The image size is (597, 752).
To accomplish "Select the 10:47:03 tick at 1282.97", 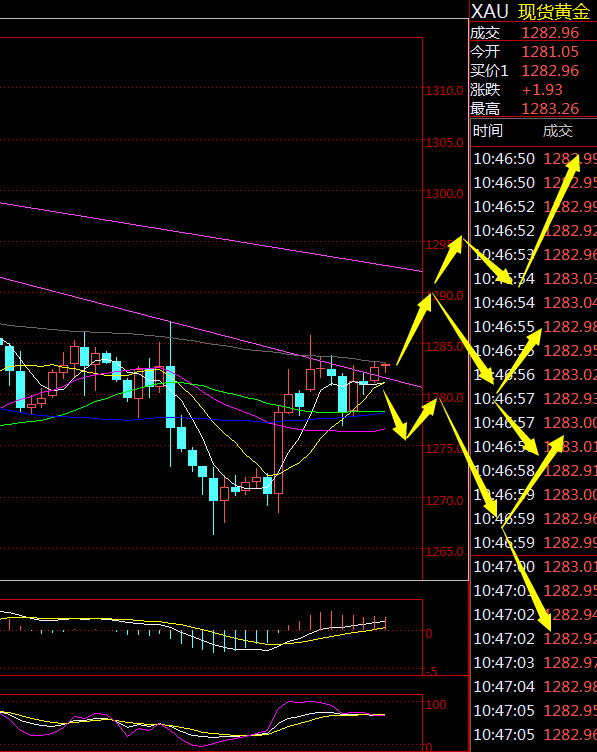I will (534, 662).
